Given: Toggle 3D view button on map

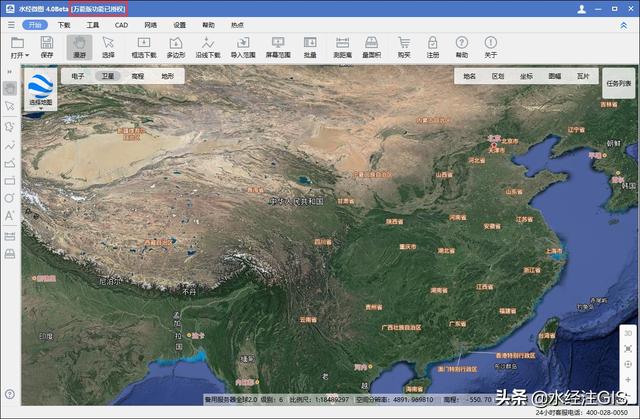Looking at the screenshot, I should pyautogui.click(x=628, y=333).
